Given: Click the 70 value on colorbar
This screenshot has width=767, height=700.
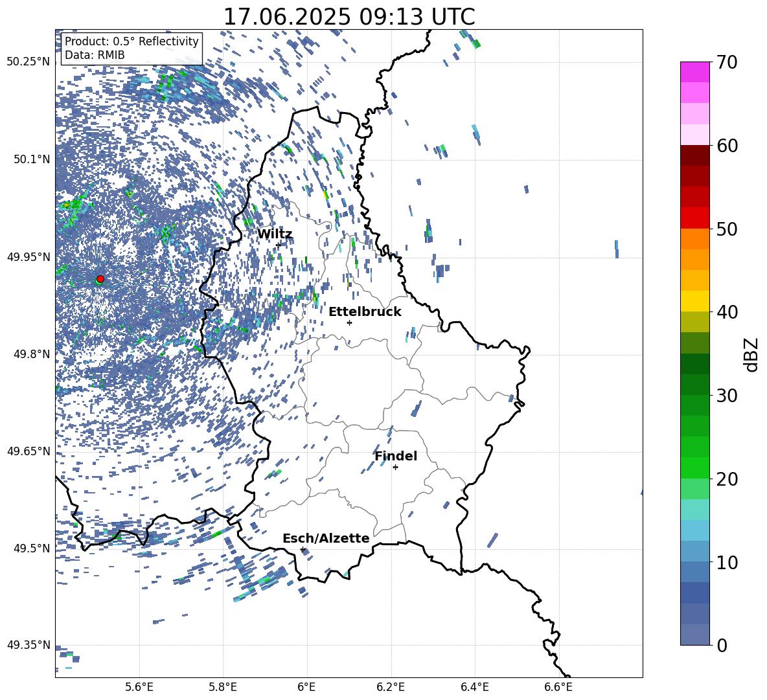Looking at the screenshot, I should click(x=726, y=62).
